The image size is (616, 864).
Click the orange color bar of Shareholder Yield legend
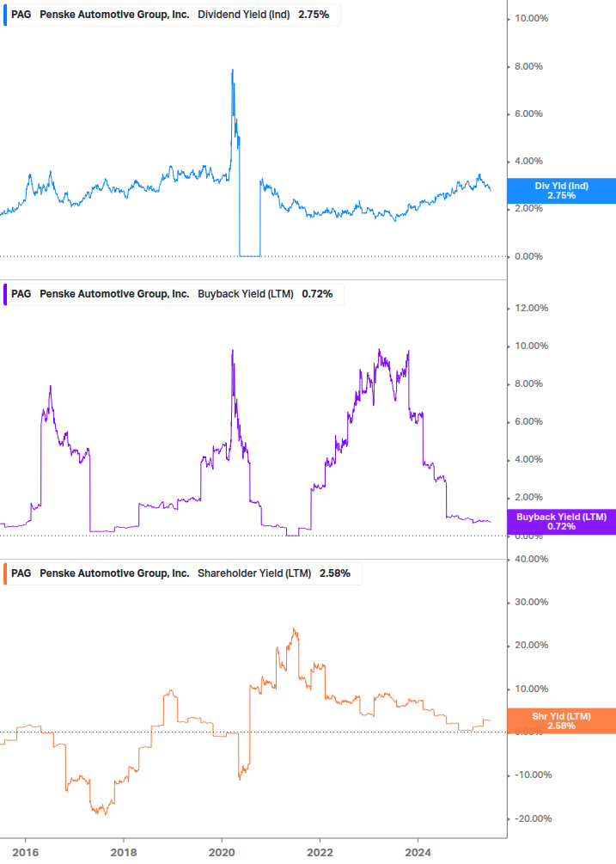click(5, 573)
